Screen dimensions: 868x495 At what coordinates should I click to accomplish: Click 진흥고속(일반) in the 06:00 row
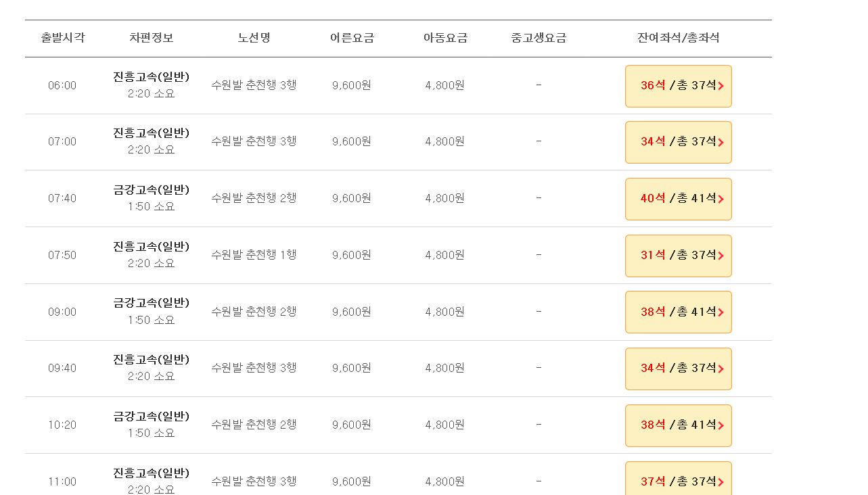151,77
